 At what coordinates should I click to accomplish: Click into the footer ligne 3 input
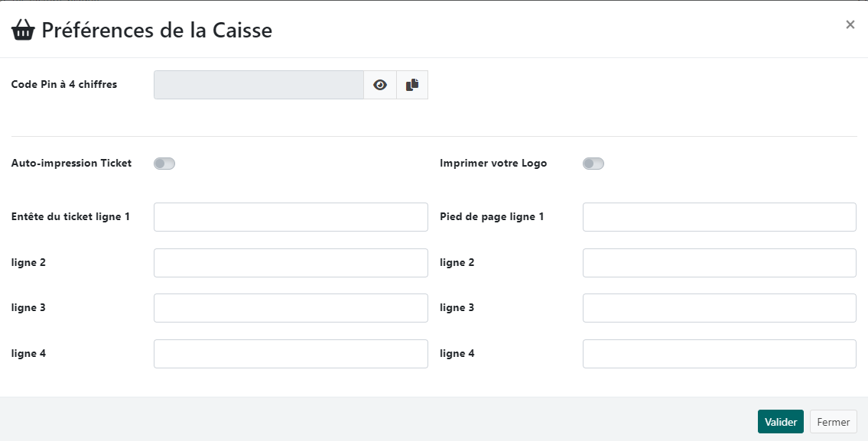click(x=719, y=308)
